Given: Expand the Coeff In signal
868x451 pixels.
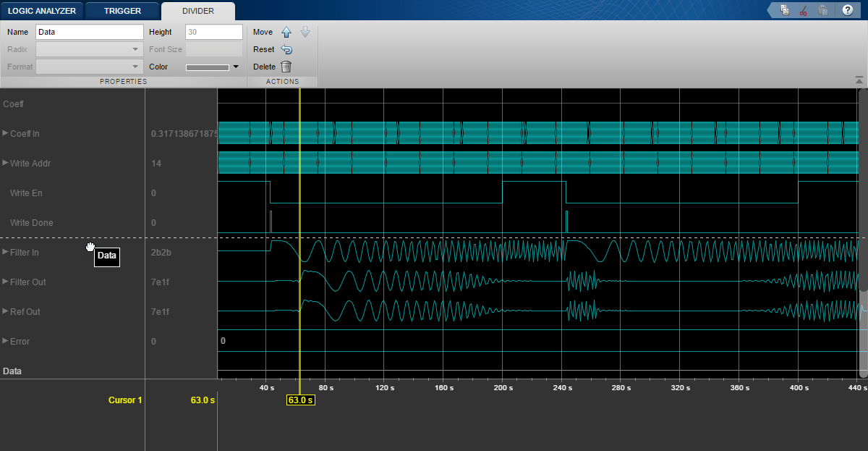Looking at the screenshot, I should tap(6, 134).
